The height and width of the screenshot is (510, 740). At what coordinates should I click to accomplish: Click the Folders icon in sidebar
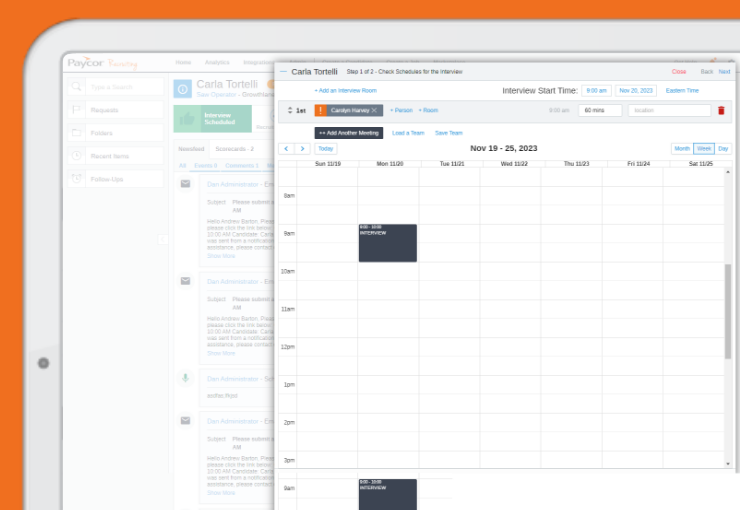click(76, 133)
